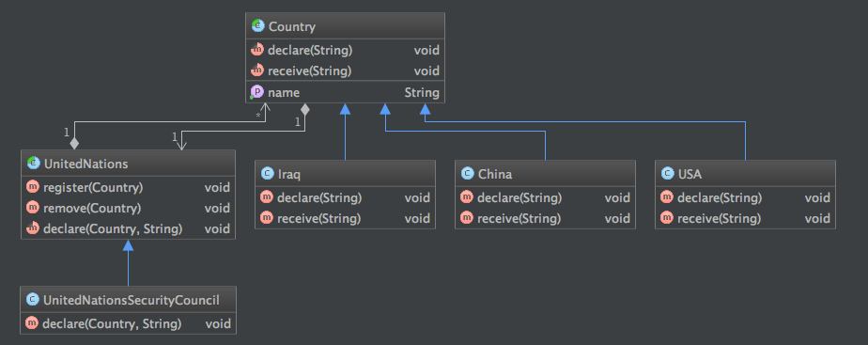Viewport: 868px width, 345px height.
Task: Click the UnitedNationsSecurityCouncil class icon
Action: 32,300
